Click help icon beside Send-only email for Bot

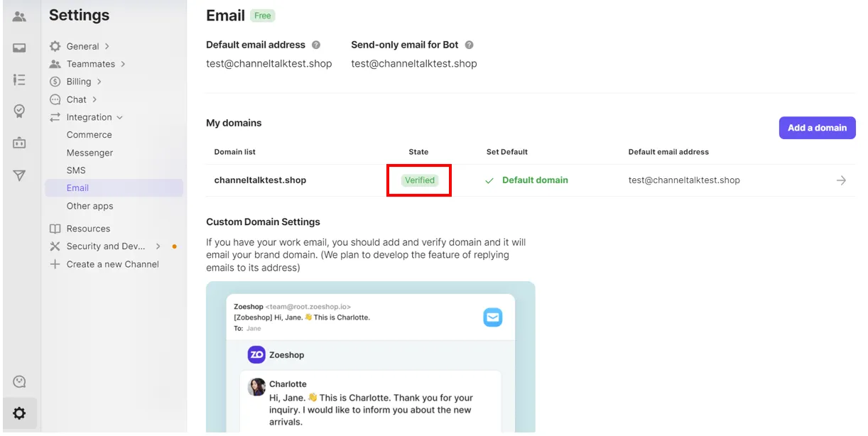(469, 45)
